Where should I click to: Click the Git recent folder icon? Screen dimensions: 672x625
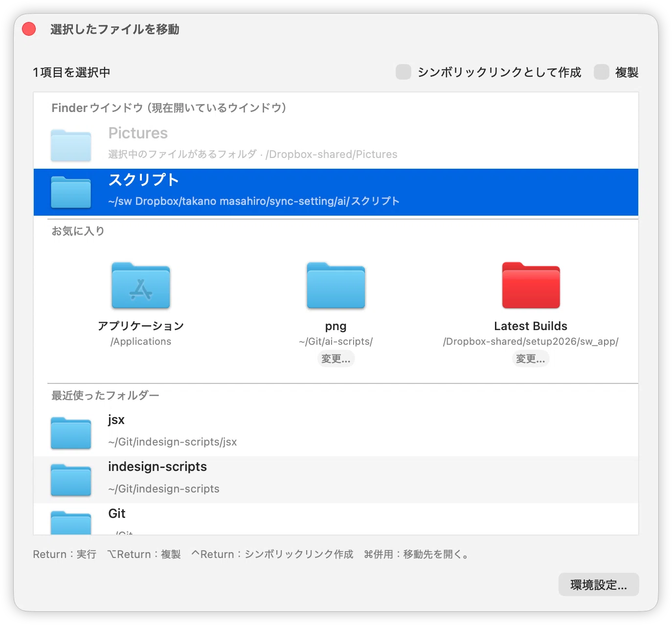point(71,522)
